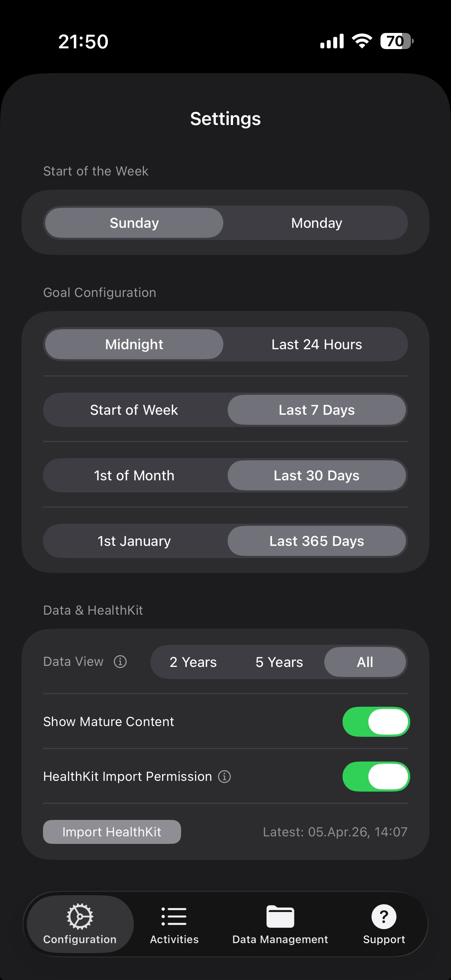Tap the Wi-Fi status icon
Image resolution: width=451 pixels, height=980 pixels.
[362, 41]
